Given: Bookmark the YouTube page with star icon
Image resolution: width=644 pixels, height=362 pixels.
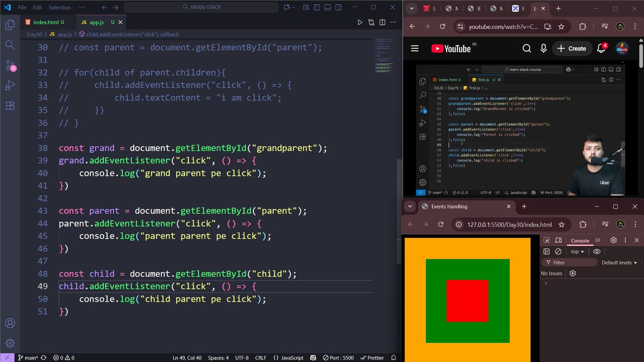Looking at the screenshot, I should [561, 26].
